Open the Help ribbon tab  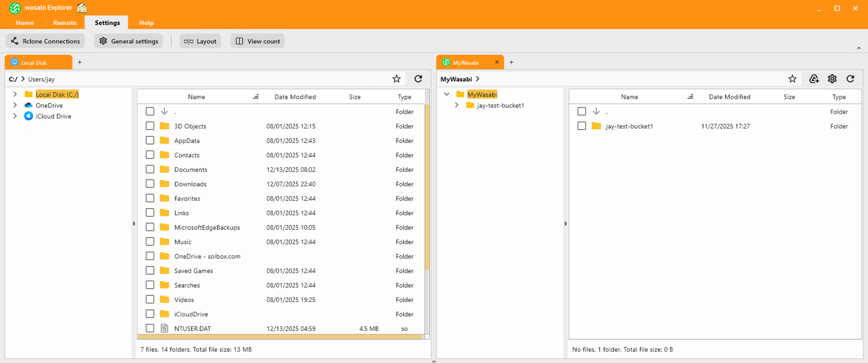(146, 23)
